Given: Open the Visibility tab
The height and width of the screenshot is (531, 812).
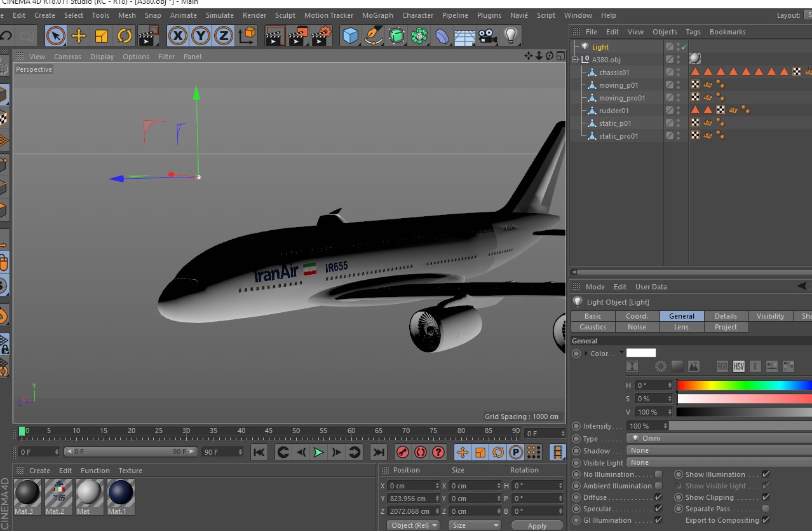Looking at the screenshot, I should click(x=770, y=316).
